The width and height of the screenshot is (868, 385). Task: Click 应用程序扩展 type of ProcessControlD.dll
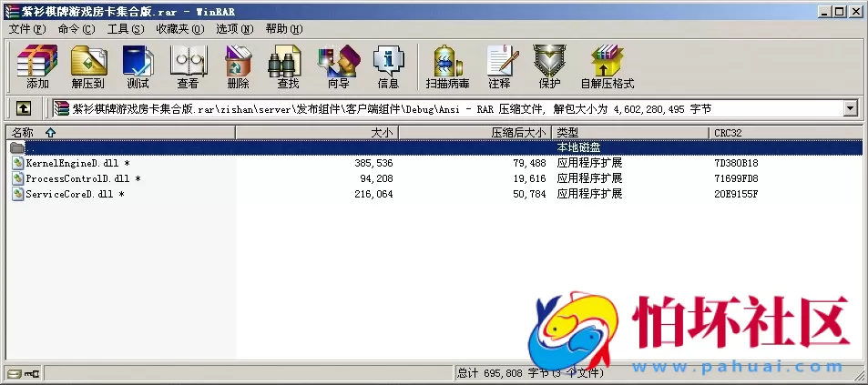[590, 178]
